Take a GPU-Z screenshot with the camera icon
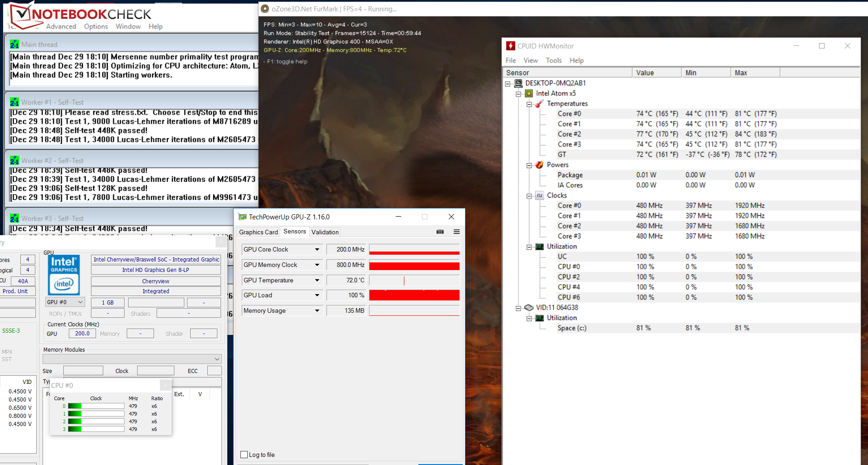 coord(440,232)
